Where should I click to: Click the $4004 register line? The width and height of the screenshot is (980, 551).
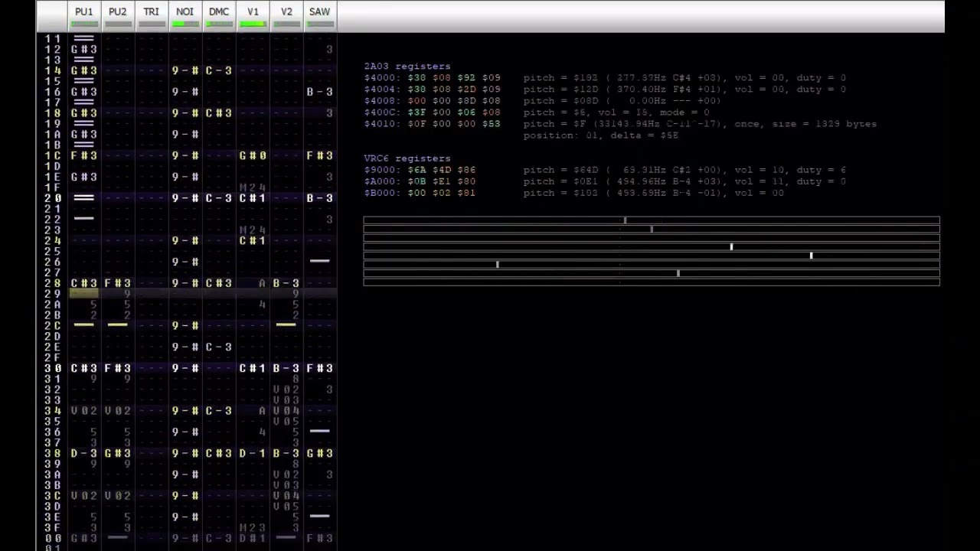(x=605, y=90)
